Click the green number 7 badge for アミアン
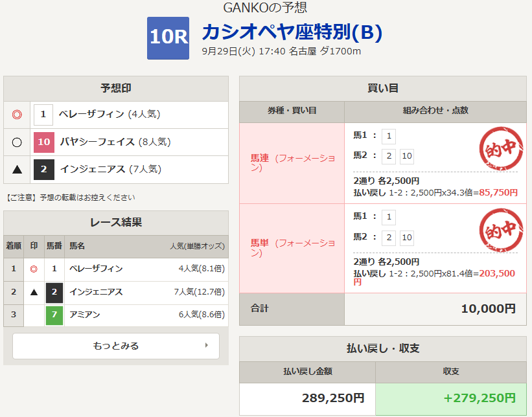Screen dimensions: 532x417 [x=54, y=315]
